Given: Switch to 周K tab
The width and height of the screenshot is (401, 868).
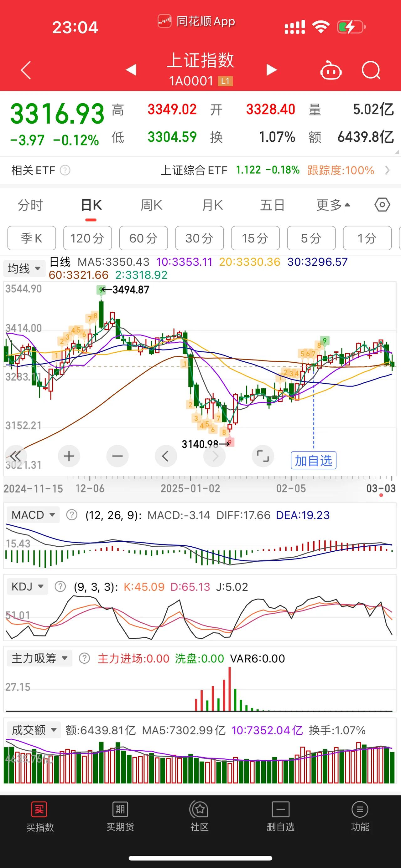Looking at the screenshot, I should 151,205.
